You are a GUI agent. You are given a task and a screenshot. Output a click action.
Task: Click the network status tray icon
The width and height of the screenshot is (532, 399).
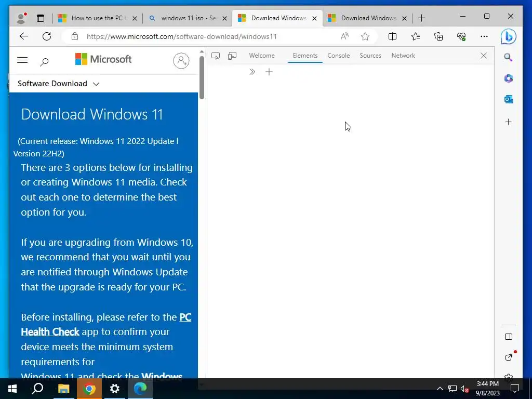(x=453, y=389)
